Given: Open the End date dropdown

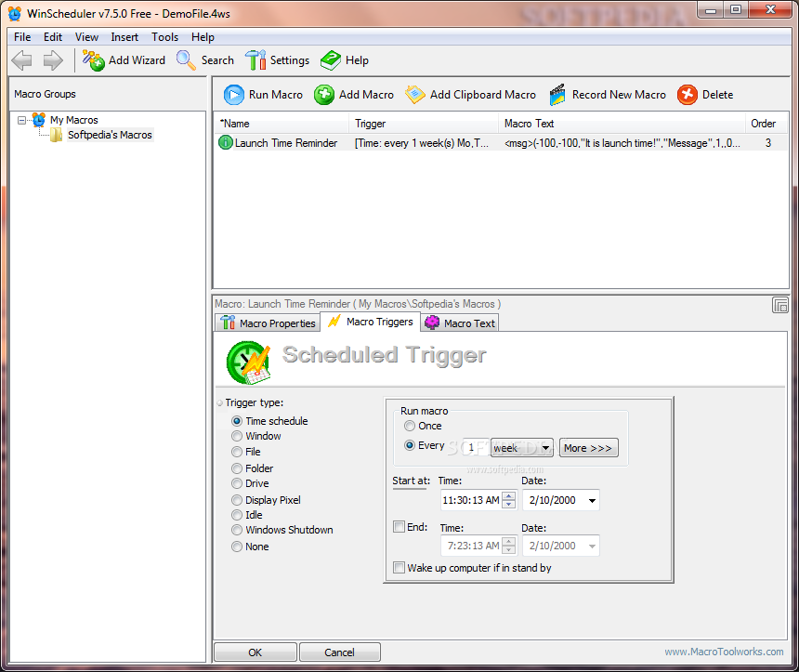Looking at the screenshot, I should pos(592,547).
